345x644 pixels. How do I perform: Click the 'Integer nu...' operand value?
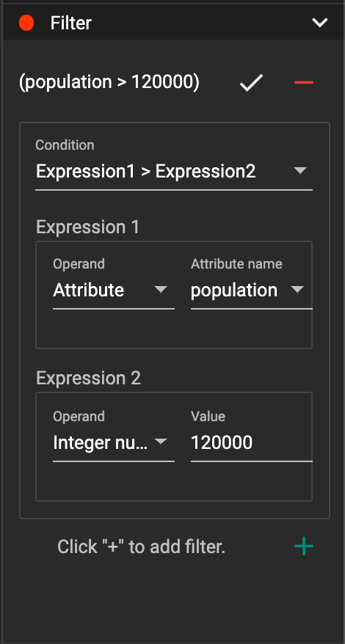(x=101, y=443)
